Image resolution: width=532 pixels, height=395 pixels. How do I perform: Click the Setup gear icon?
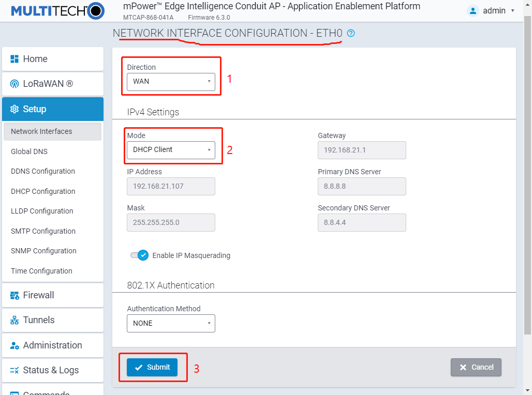pos(14,109)
